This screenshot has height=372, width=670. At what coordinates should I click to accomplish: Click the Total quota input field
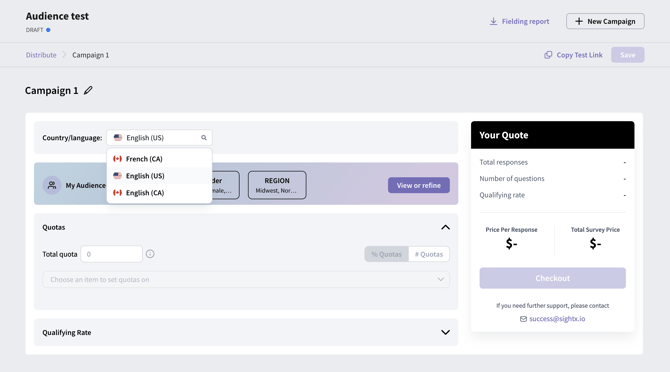(x=112, y=254)
